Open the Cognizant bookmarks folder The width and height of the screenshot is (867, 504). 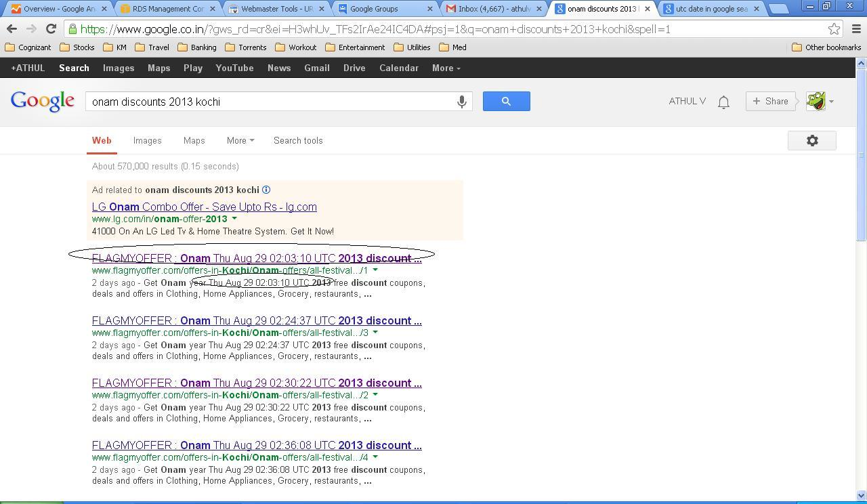coord(28,47)
